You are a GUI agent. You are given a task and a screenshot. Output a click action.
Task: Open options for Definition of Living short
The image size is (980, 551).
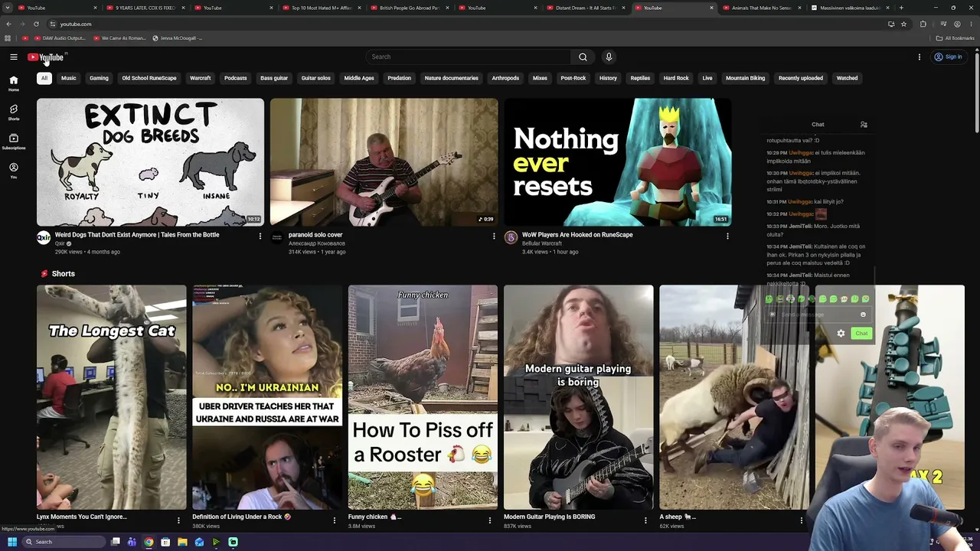(334, 520)
